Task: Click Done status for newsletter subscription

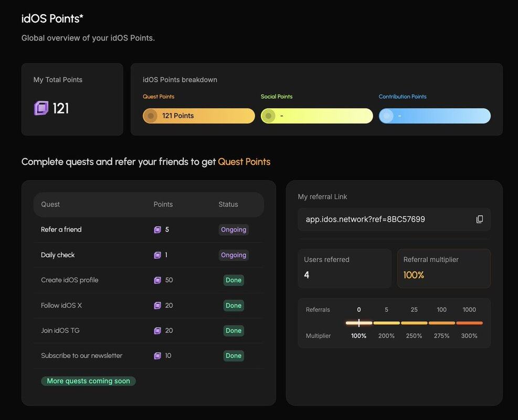Action: coord(234,355)
